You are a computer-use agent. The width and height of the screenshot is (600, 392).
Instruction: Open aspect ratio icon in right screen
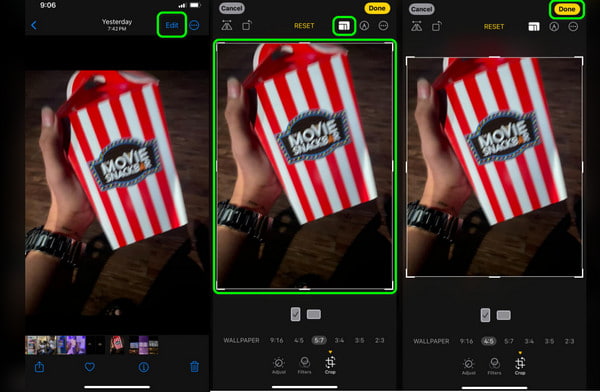click(534, 26)
